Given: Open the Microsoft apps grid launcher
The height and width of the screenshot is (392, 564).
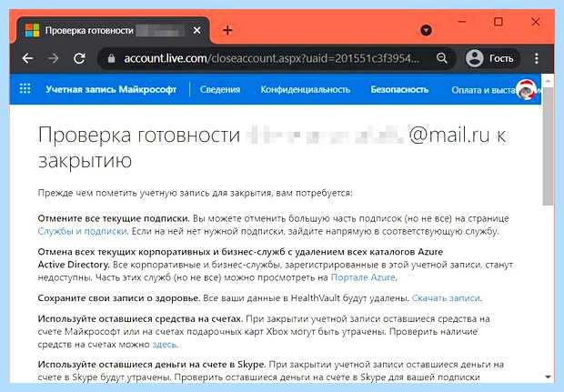Looking at the screenshot, I should (25, 89).
